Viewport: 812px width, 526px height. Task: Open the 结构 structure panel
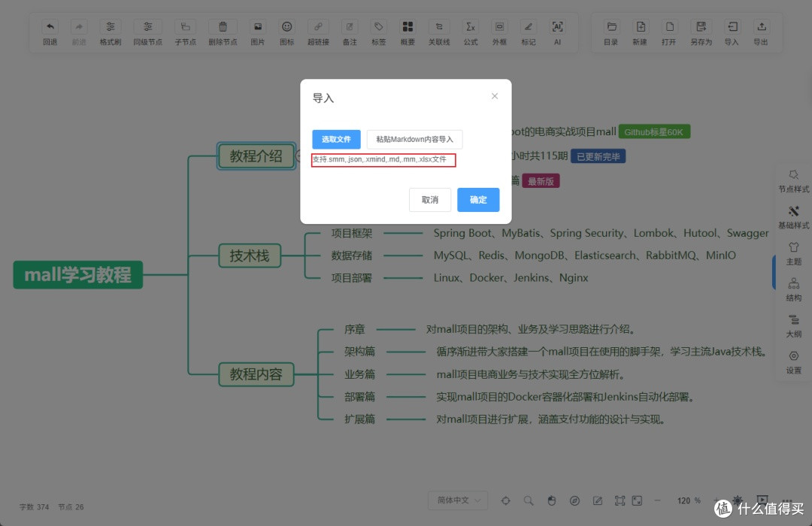pyautogui.click(x=793, y=289)
